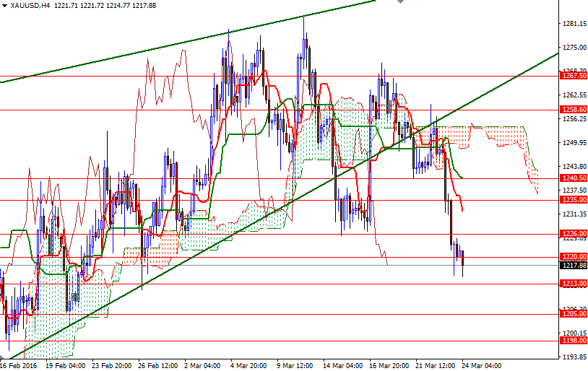Viewport: 588px width, 371px height.
Task: Click the 1240.50 price level tag
Action: tap(574, 178)
